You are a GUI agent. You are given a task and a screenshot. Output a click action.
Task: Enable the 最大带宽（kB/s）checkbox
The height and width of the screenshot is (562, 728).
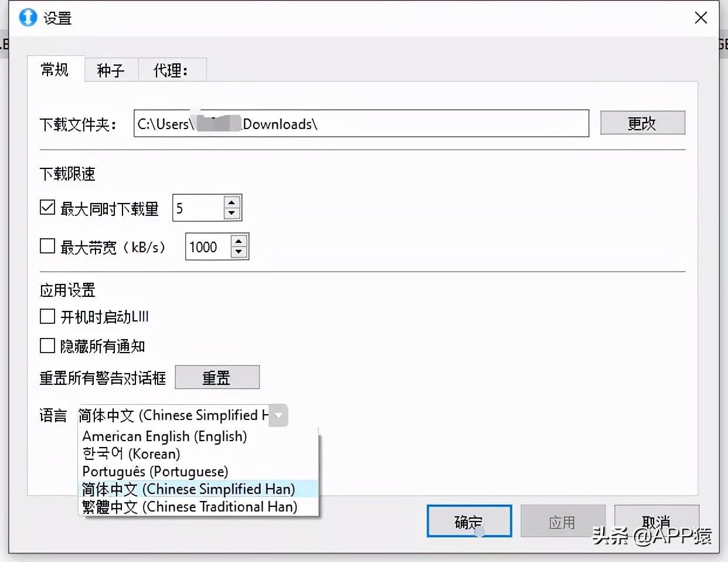pyautogui.click(x=47, y=246)
